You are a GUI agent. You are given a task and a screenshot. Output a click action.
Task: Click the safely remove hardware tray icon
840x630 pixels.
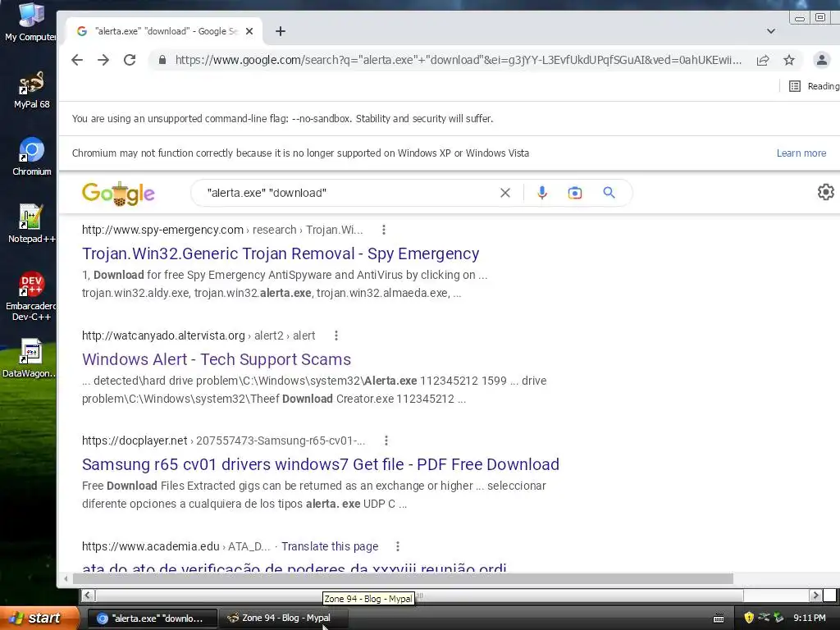point(778,619)
